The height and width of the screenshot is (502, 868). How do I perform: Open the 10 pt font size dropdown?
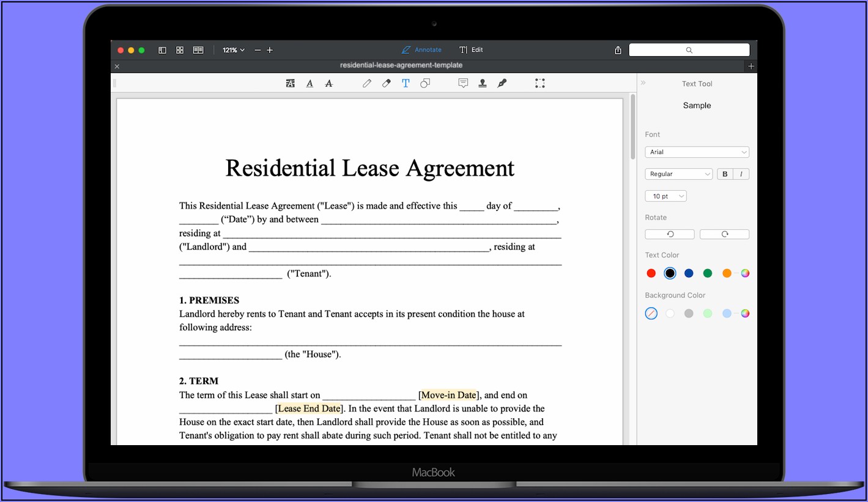[666, 196]
